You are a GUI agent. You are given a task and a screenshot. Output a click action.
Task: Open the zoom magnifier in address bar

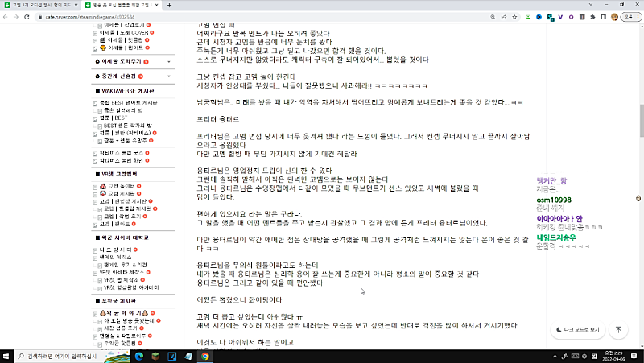click(x=493, y=17)
